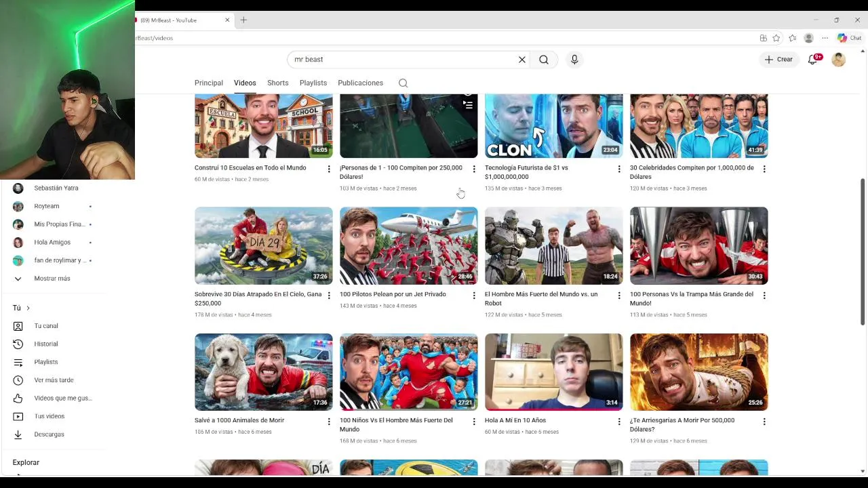Open the browser profile icon
Viewport: 868px width, 488px height.
[x=808, y=38]
